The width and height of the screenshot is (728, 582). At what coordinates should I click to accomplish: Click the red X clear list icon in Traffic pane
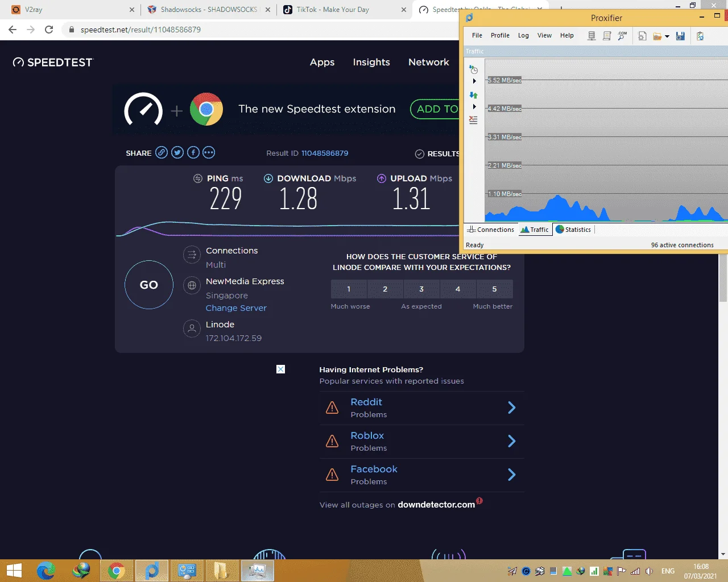pyautogui.click(x=473, y=120)
